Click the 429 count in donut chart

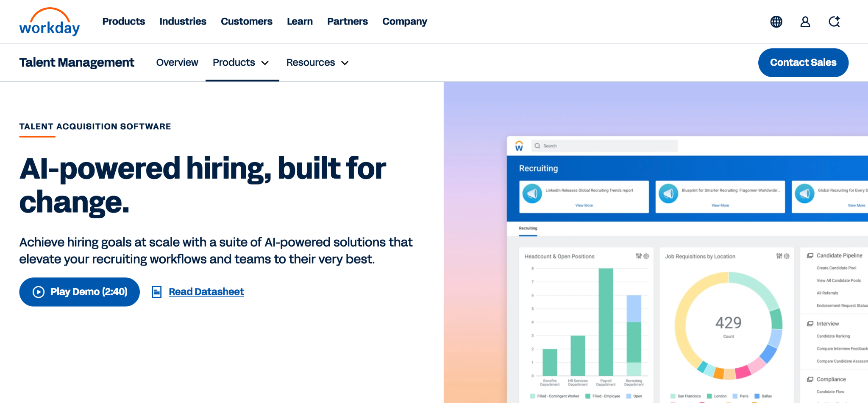click(x=729, y=323)
